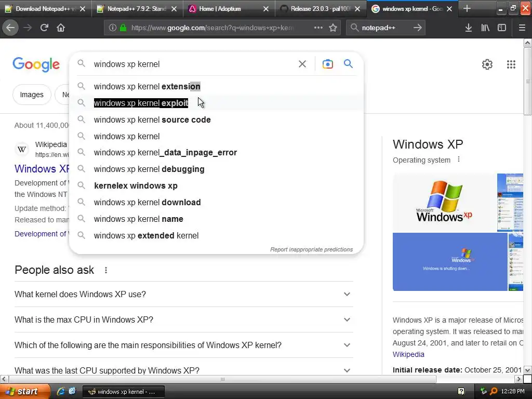Choose suggestion 'windows xp kernel download'
Image resolution: width=532 pixels, height=399 pixels.
point(216,202)
